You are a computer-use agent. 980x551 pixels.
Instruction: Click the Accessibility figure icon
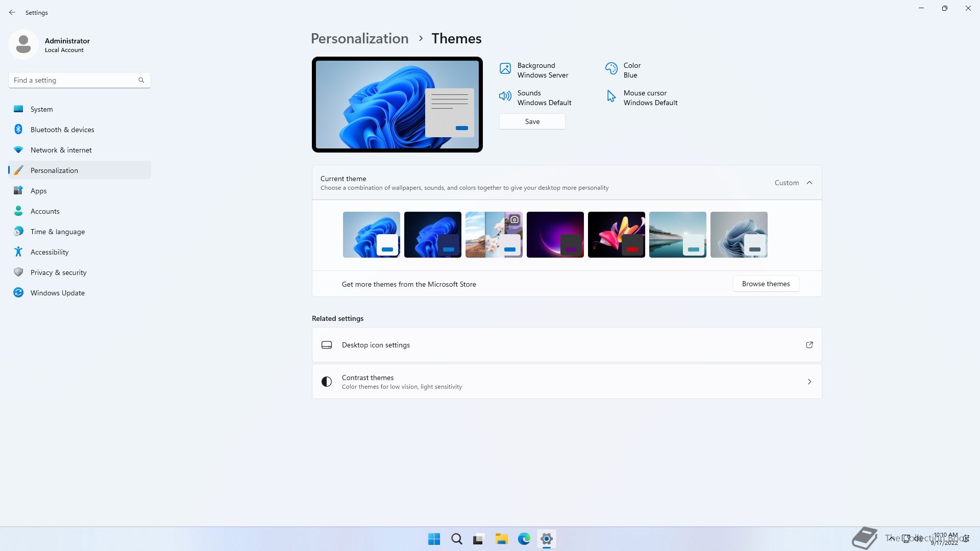click(x=18, y=252)
